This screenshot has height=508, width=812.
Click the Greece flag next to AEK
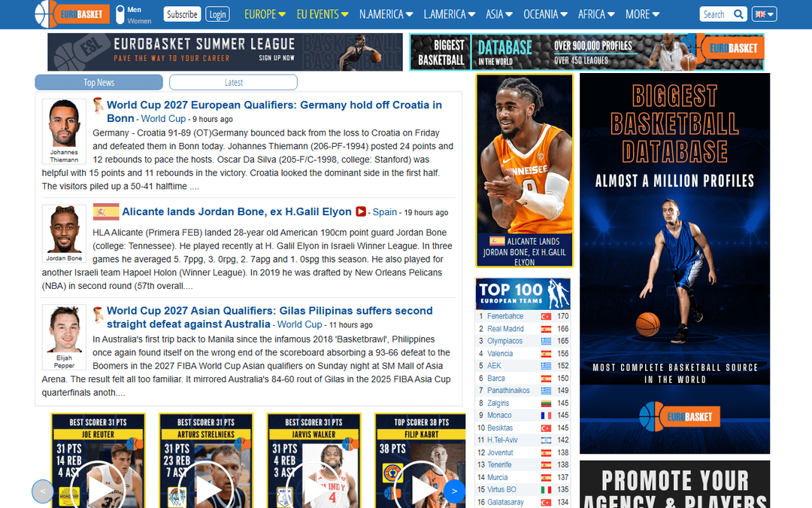546,366
